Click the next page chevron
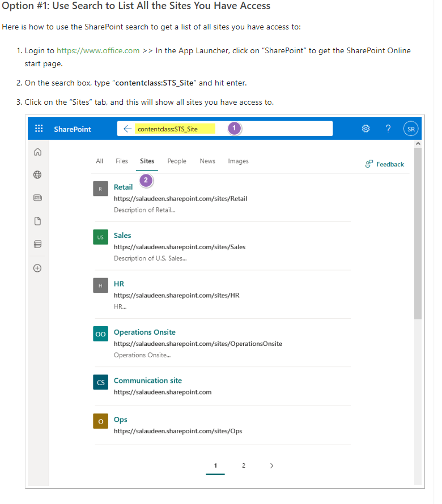Screen dimensions: 442x504 point(272,465)
